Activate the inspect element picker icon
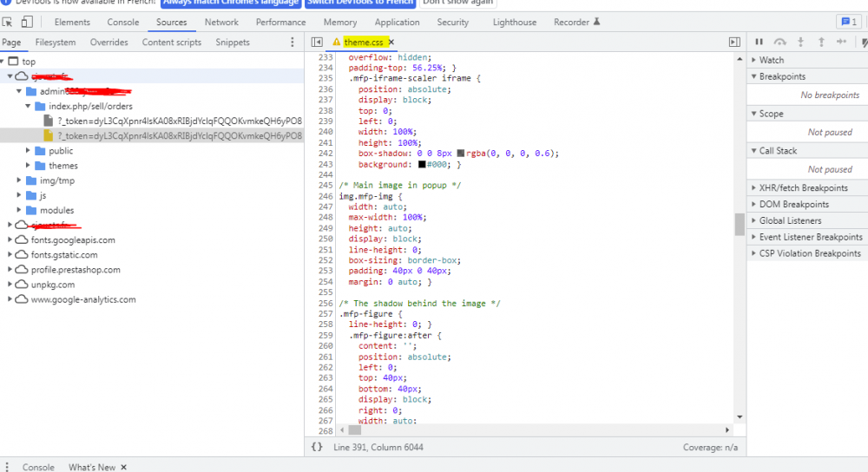868x472 pixels. 8,23
